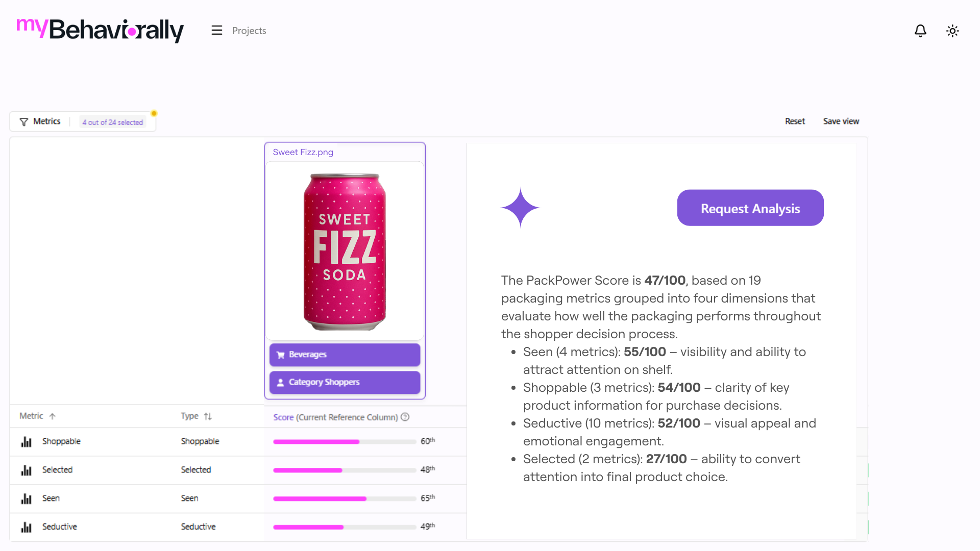This screenshot has width=980, height=551.
Task: Reset the current view
Action: click(x=795, y=121)
